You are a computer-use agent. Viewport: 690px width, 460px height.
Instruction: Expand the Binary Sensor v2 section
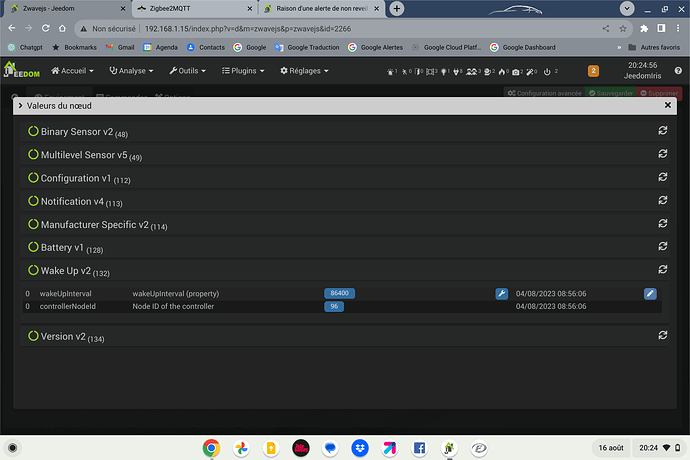click(x=77, y=132)
